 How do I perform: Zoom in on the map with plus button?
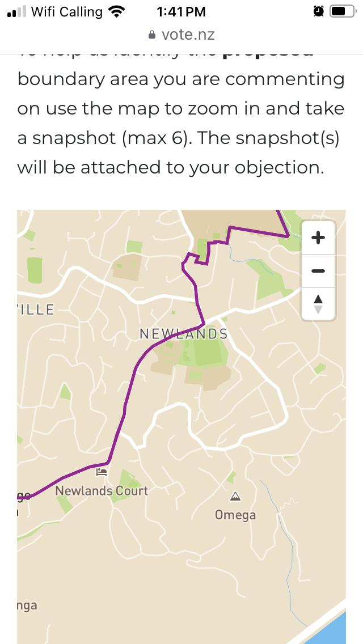tap(318, 238)
